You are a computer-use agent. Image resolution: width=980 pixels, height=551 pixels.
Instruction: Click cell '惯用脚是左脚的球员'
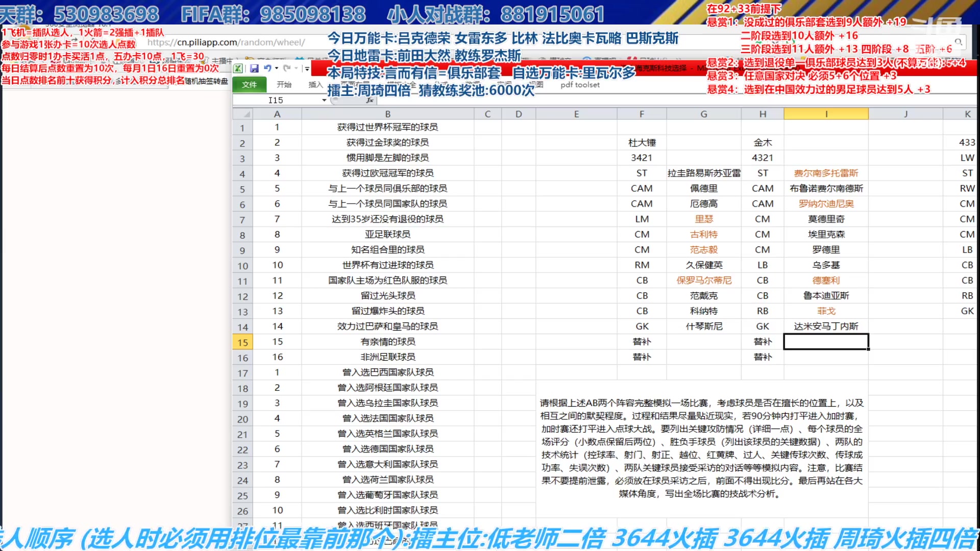click(x=388, y=158)
